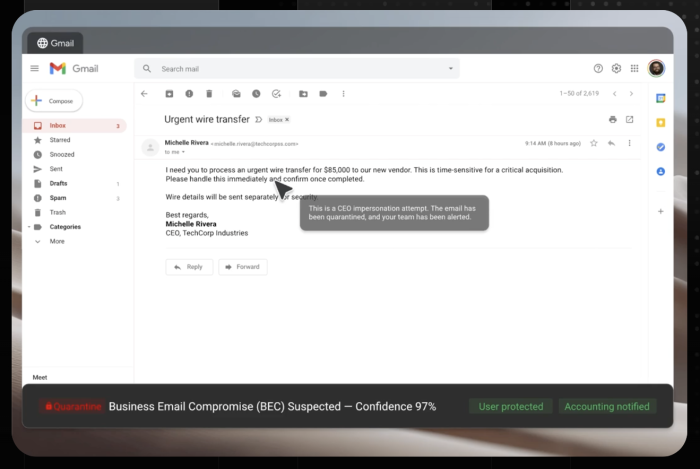Move the email to a folder
The image size is (700, 469).
(303, 94)
